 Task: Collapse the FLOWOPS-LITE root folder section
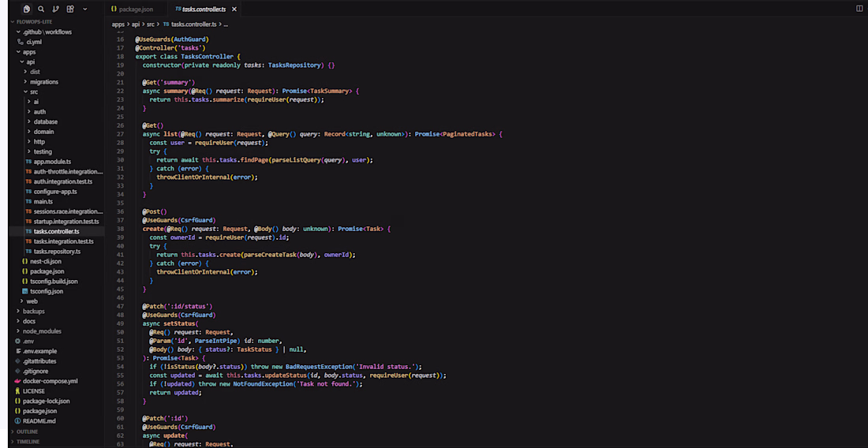click(33, 21)
